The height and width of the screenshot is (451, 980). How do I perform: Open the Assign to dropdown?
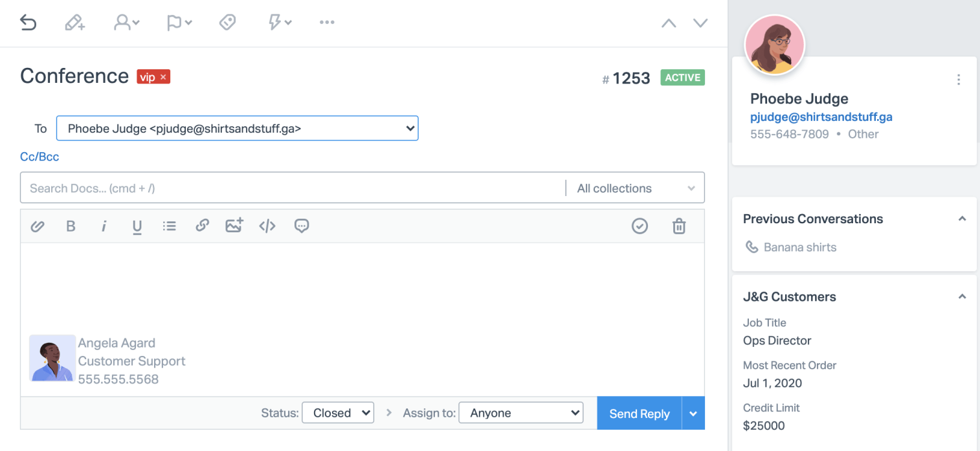tap(520, 413)
